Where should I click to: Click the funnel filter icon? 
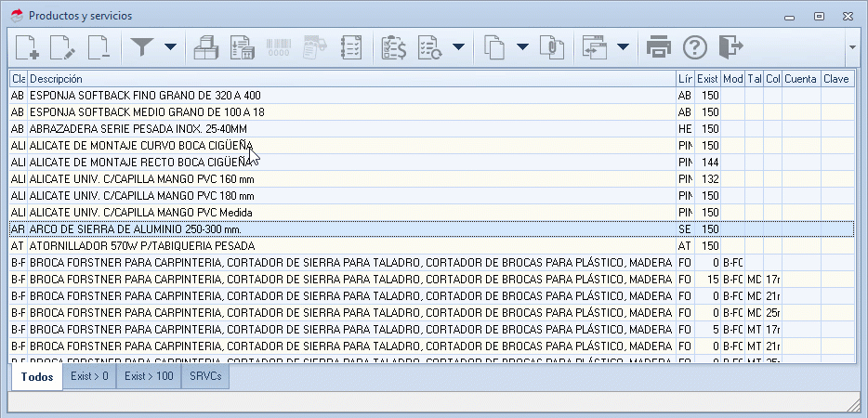click(x=142, y=46)
